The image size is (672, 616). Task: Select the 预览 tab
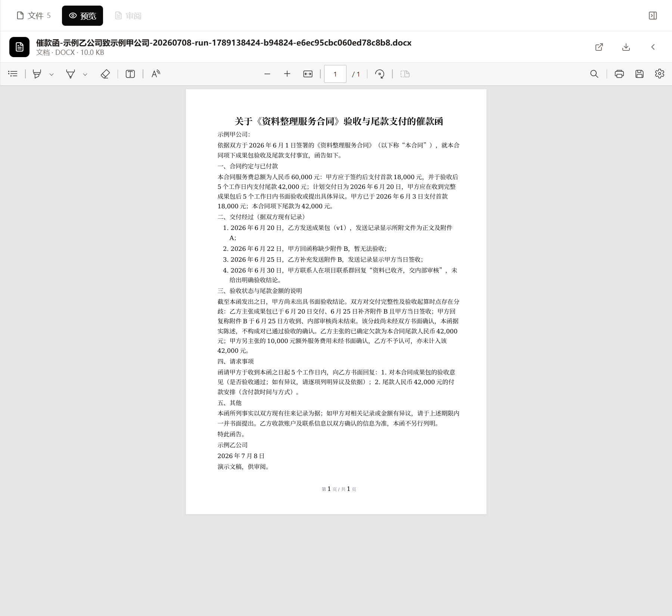[83, 16]
